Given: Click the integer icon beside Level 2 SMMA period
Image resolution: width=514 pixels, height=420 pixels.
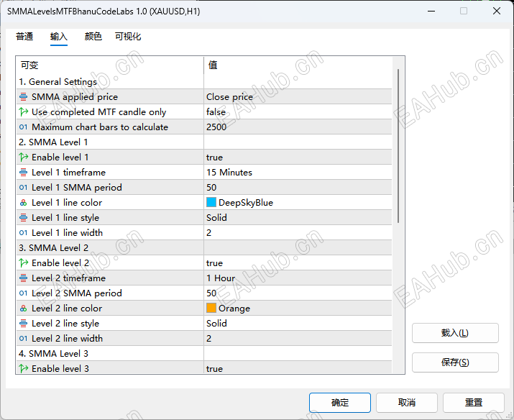Looking at the screenshot, I should click(23, 293).
